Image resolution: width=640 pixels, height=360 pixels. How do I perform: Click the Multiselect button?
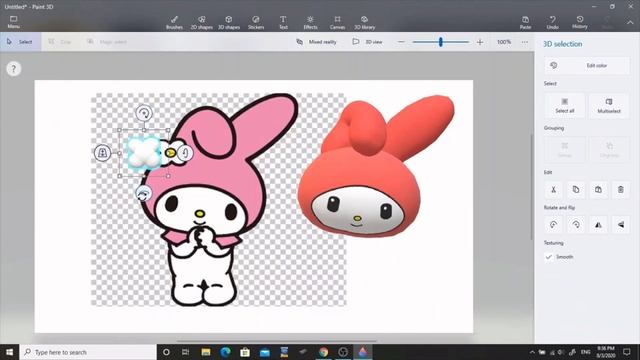click(609, 105)
